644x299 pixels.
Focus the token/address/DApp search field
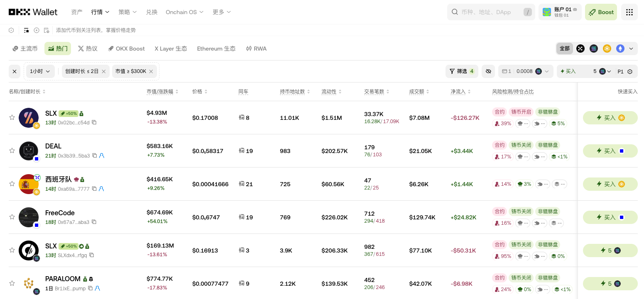pyautogui.click(x=491, y=12)
